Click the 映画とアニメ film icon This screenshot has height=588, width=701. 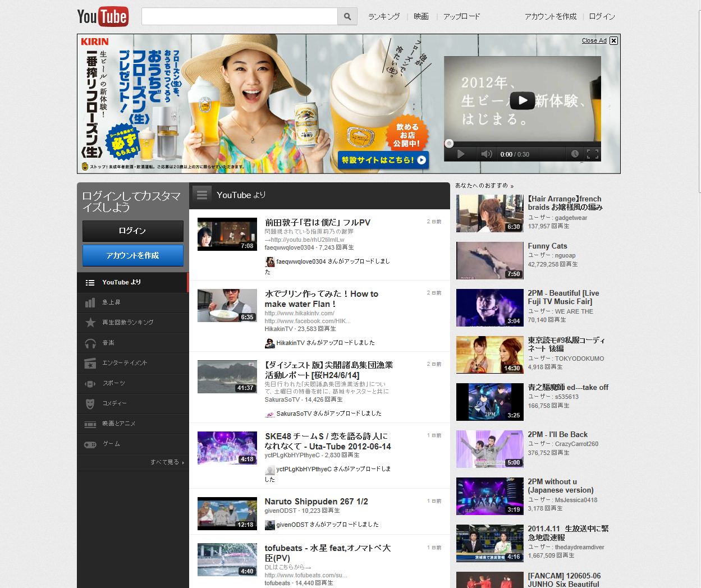click(x=90, y=424)
